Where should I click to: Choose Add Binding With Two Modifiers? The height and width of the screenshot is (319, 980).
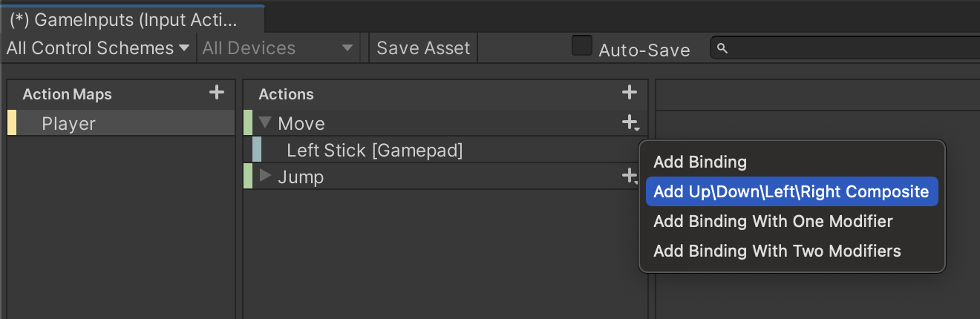pos(777,251)
